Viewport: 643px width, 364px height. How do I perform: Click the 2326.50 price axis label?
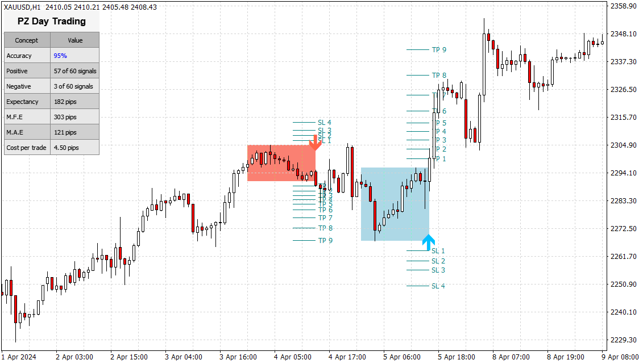pyautogui.click(x=624, y=89)
